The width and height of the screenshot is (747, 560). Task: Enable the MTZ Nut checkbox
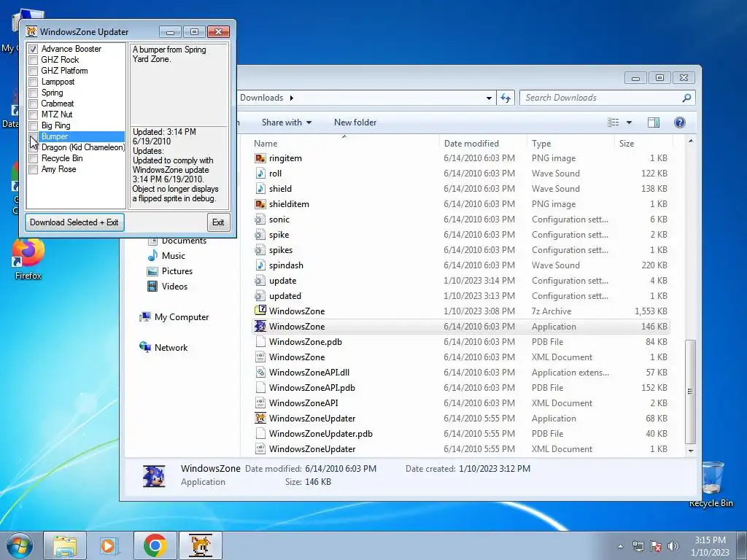pos(33,114)
